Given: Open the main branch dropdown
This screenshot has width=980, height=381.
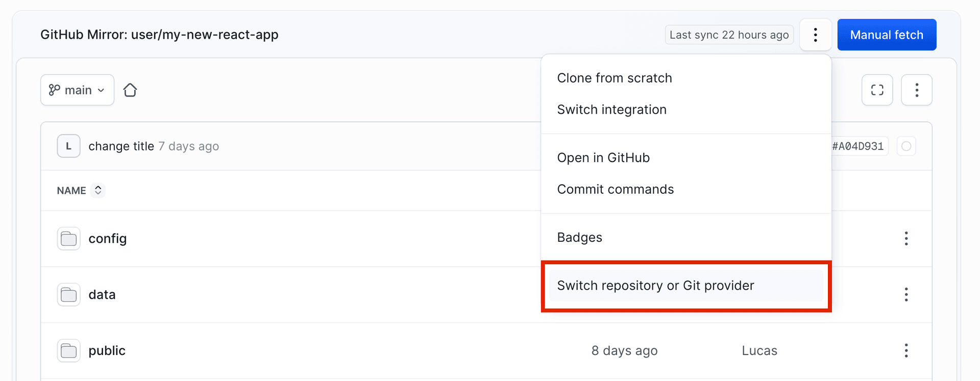Looking at the screenshot, I should tap(77, 90).
